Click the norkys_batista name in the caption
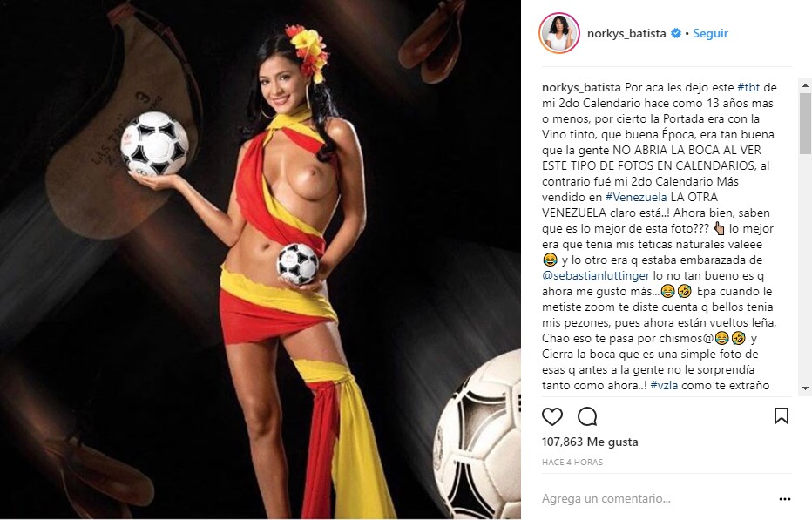Image resolution: width=812 pixels, height=520 pixels. (581, 87)
